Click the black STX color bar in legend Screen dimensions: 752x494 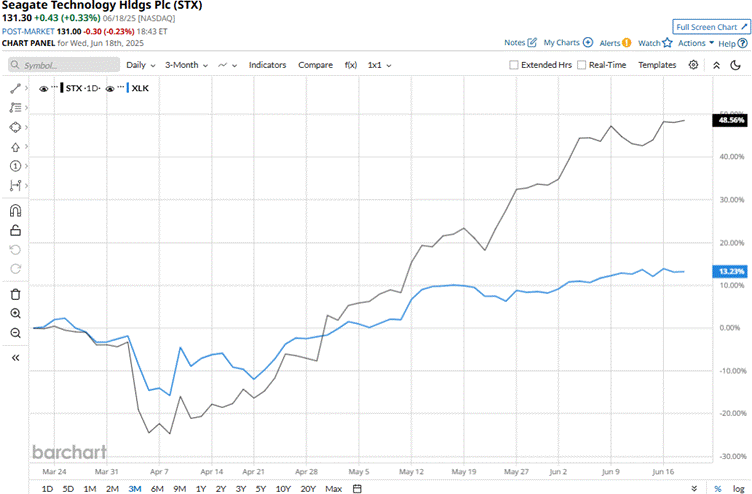(x=62, y=88)
